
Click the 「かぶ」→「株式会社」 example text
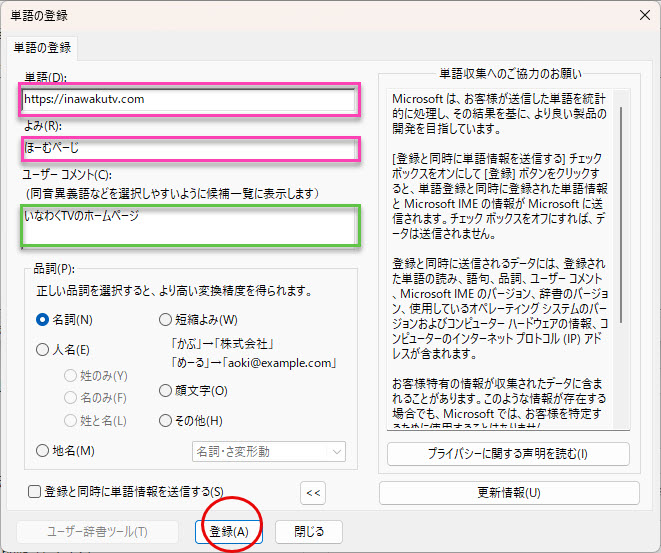point(222,344)
